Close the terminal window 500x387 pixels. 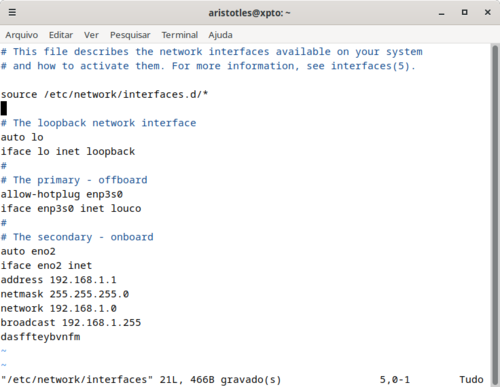(487, 13)
